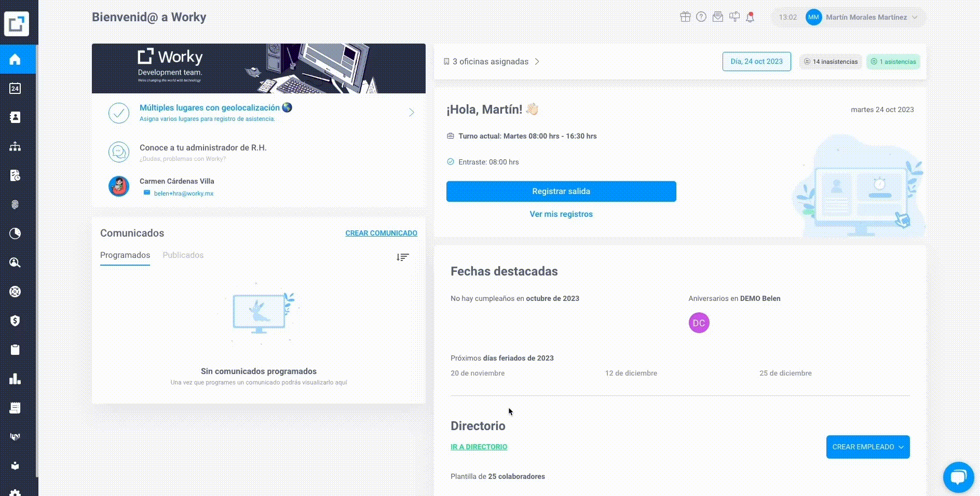Open the pie chart icon in the sidebar
The image size is (980, 496).
click(x=15, y=233)
